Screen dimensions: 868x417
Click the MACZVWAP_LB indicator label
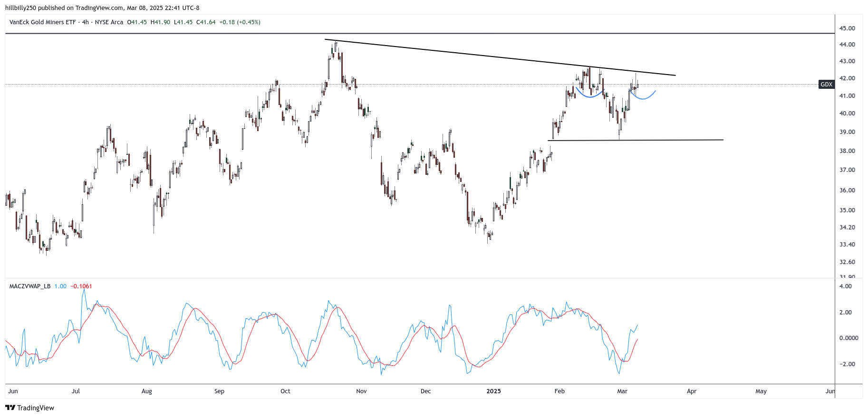pyautogui.click(x=30, y=286)
